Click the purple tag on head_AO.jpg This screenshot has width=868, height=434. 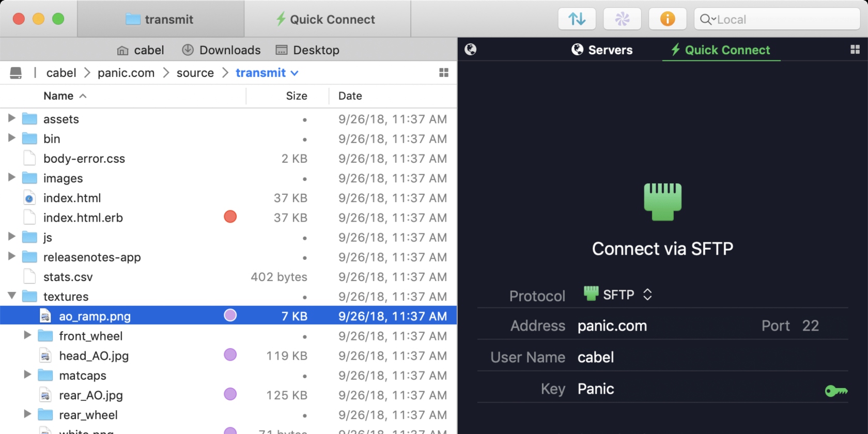230,355
